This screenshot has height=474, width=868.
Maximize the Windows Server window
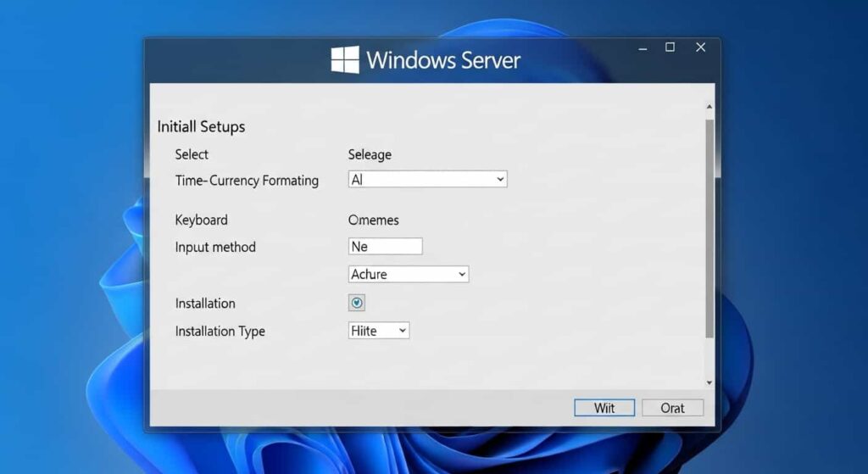670,47
